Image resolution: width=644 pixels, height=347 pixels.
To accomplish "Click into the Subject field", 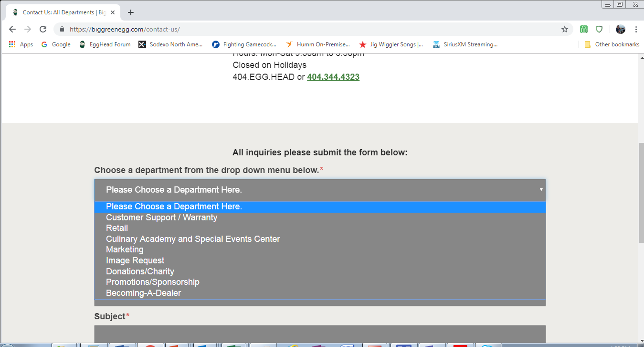I will [x=320, y=334].
